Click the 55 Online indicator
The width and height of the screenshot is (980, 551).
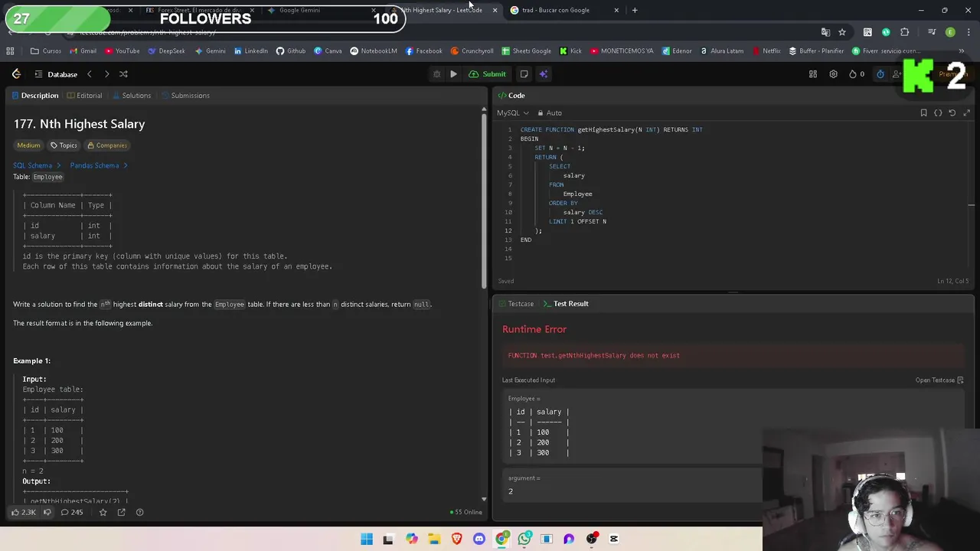(x=466, y=512)
